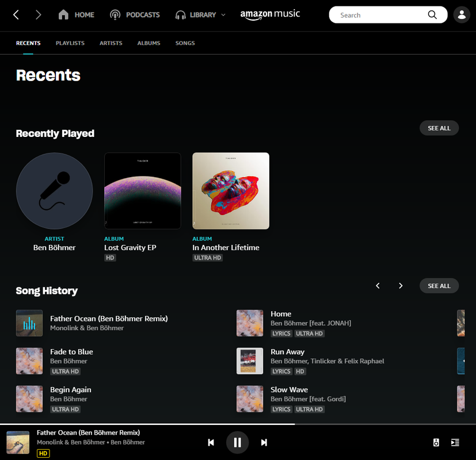Screen dimensions: 476x460
Task: Click the Ben Böhmer artist name link
Action: coord(54,247)
